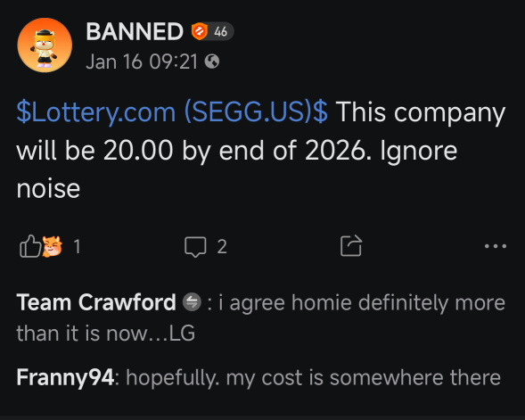Click the post body text about 20.00
The width and height of the screenshot is (525, 420).
pos(261,150)
